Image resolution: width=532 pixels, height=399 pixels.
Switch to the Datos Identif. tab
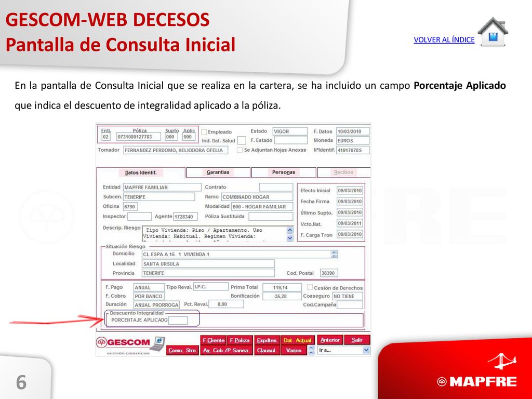141,172
